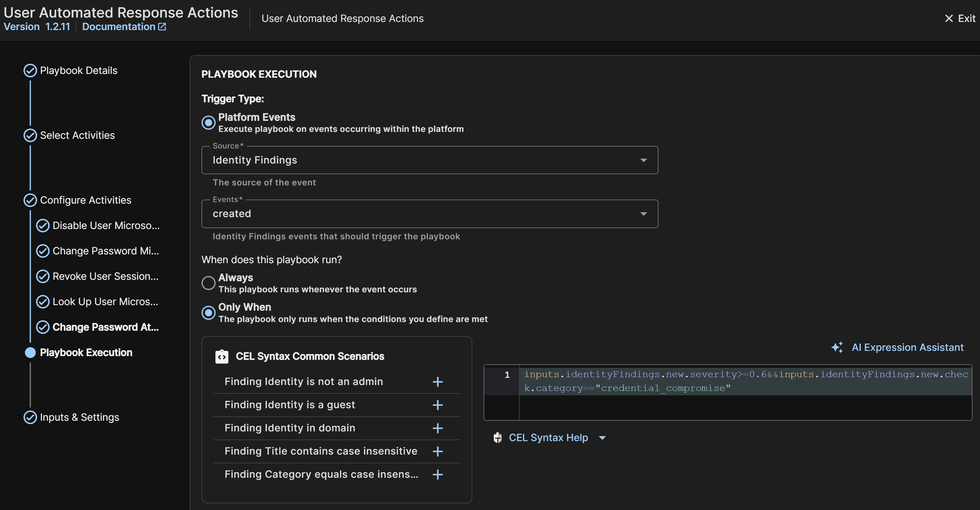Click 'Finding Identity is a guest' text
The height and width of the screenshot is (510, 980).
coord(290,405)
